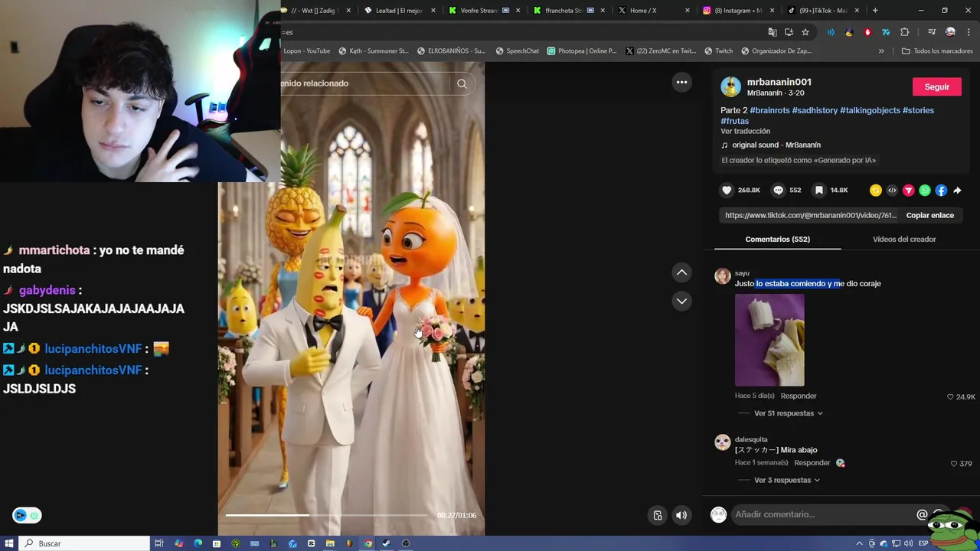Open the Chrome profile avatar
This screenshot has height=551, width=980.
[x=950, y=32]
